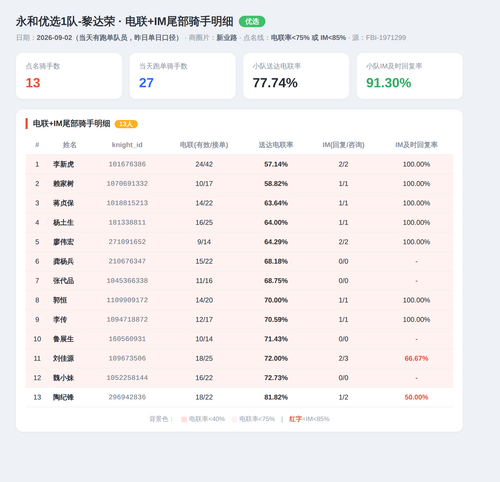500x482 pixels.
Task: Click the knight_id column header
Action: (x=127, y=145)
